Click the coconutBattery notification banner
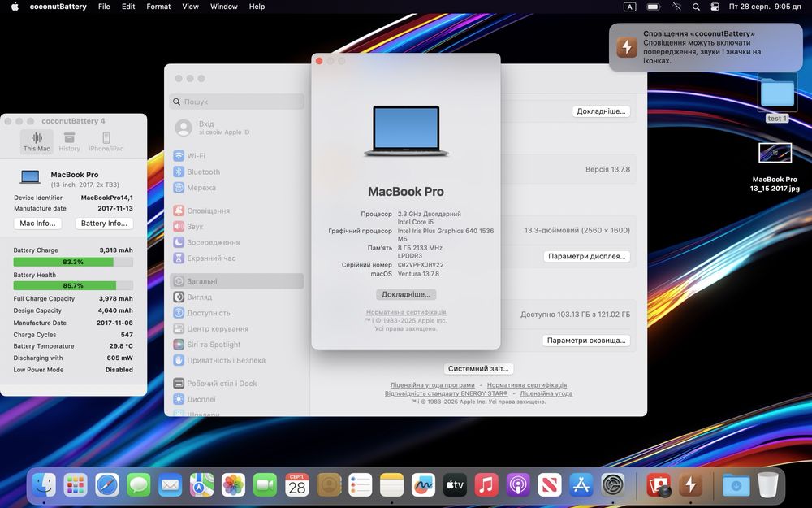 pyautogui.click(x=706, y=47)
